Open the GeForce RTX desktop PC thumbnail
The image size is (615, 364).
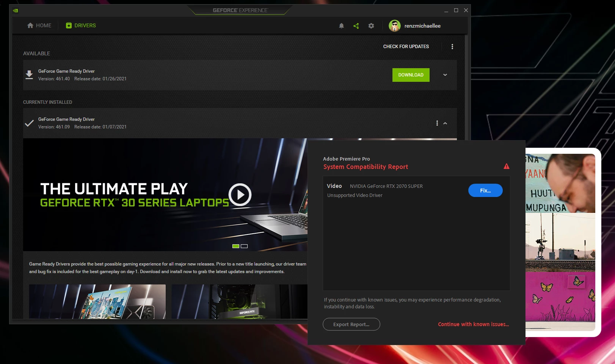click(x=239, y=302)
